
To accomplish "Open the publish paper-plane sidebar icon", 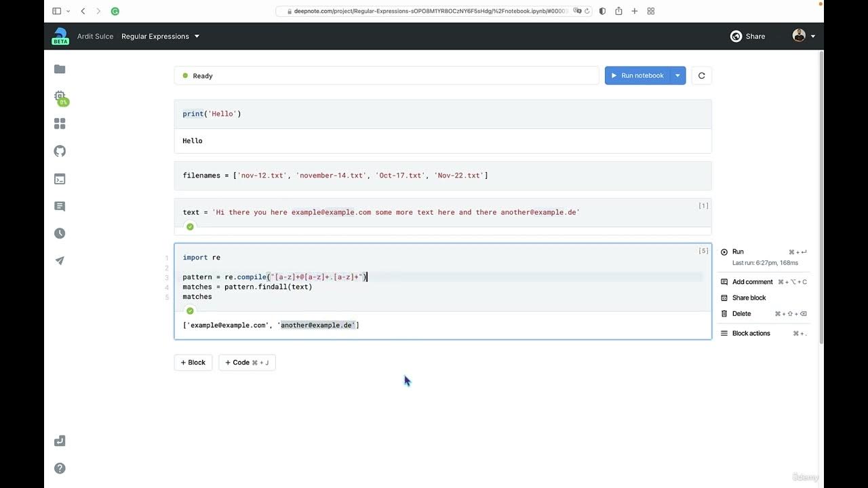I will 60,261.
